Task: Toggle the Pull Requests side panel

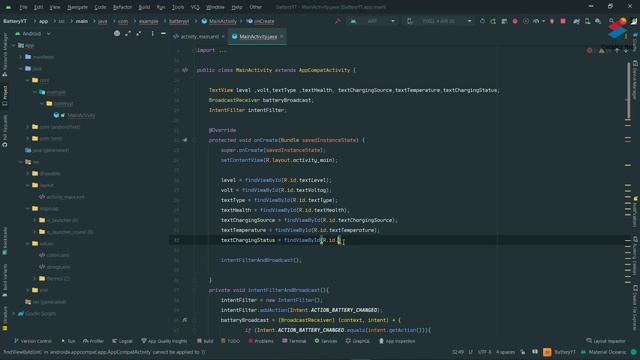Action: 5,131
